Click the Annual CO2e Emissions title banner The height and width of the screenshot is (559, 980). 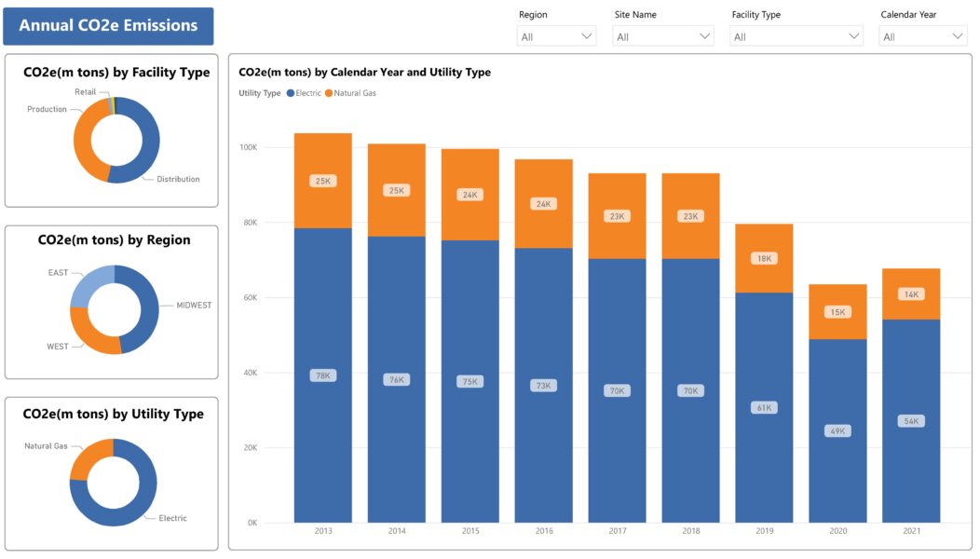pos(108,27)
